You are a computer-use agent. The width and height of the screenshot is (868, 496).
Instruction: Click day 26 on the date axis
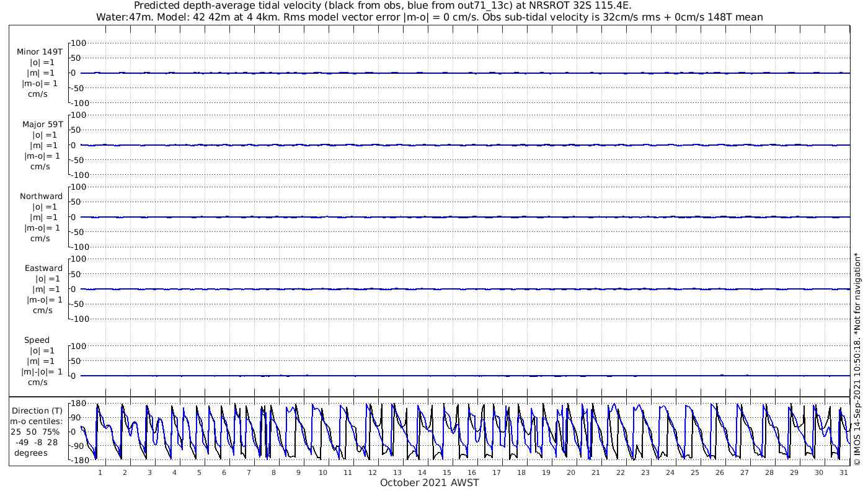720,472
